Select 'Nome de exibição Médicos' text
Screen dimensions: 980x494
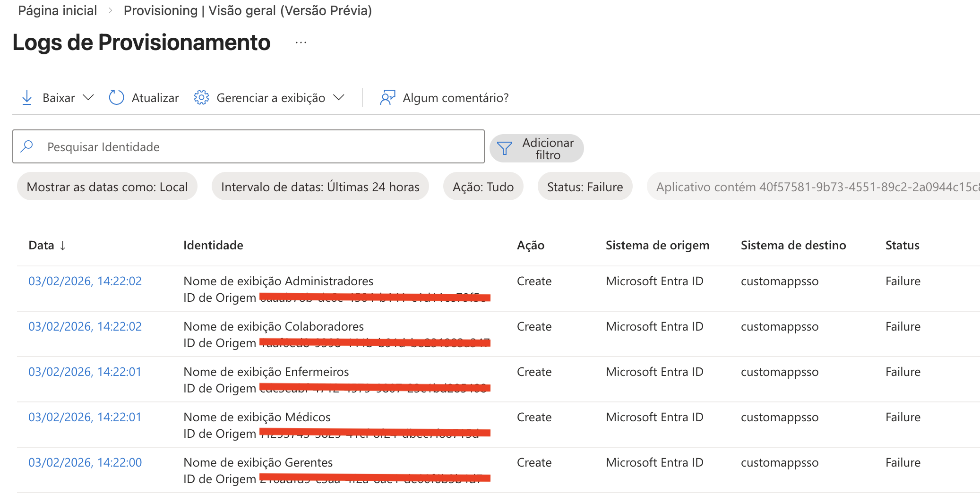click(x=257, y=417)
